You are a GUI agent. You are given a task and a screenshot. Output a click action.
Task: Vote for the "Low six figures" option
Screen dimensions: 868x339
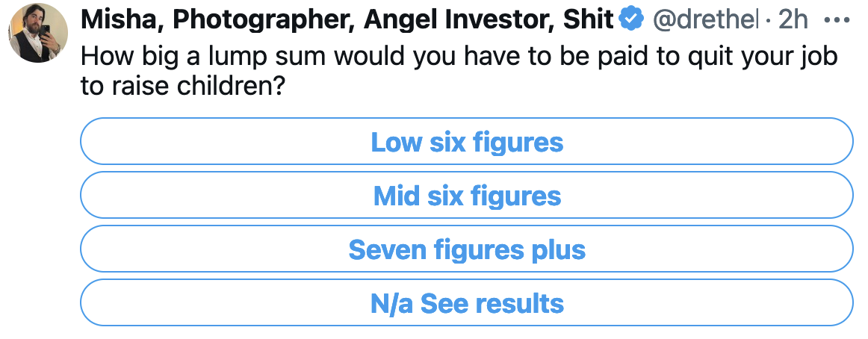tap(466, 142)
